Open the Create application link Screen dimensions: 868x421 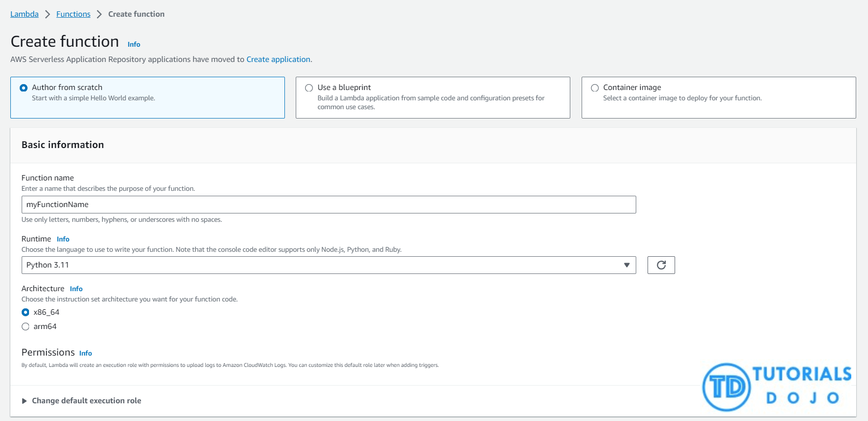[x=278, y=60]
